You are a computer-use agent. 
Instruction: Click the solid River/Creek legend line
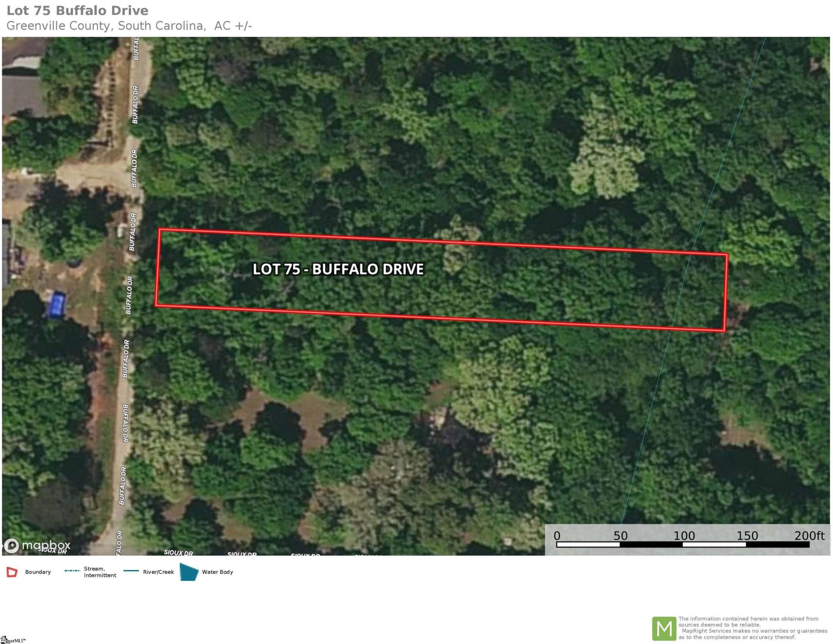131,571
